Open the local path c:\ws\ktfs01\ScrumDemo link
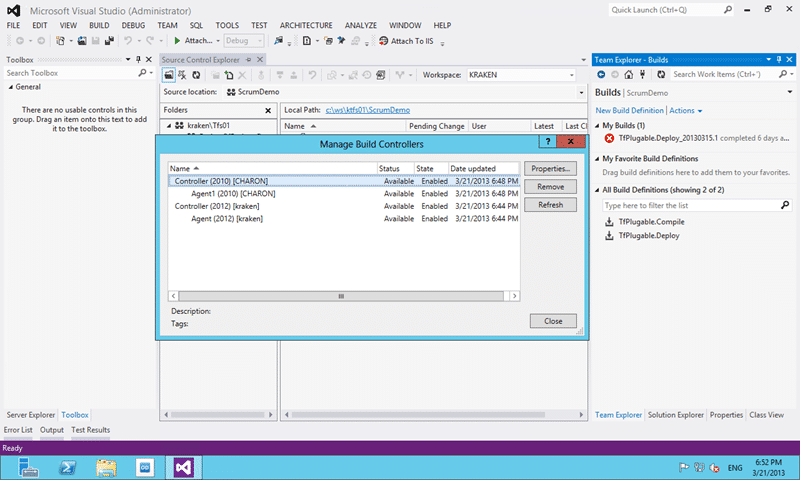The image size is (800, 480). [x=368, y=110]
